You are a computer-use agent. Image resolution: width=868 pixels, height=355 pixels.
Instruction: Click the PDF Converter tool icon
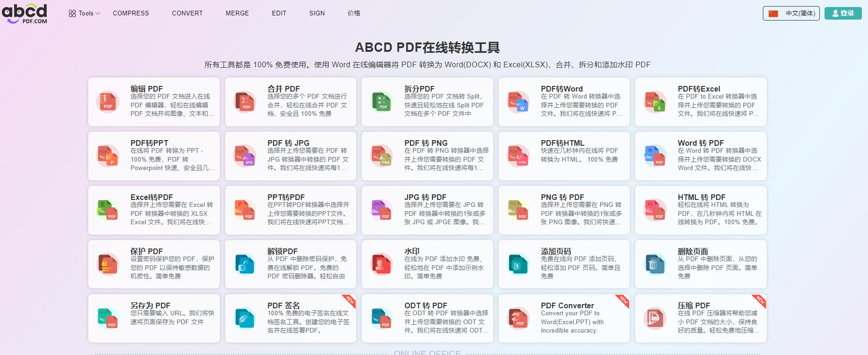518,319
